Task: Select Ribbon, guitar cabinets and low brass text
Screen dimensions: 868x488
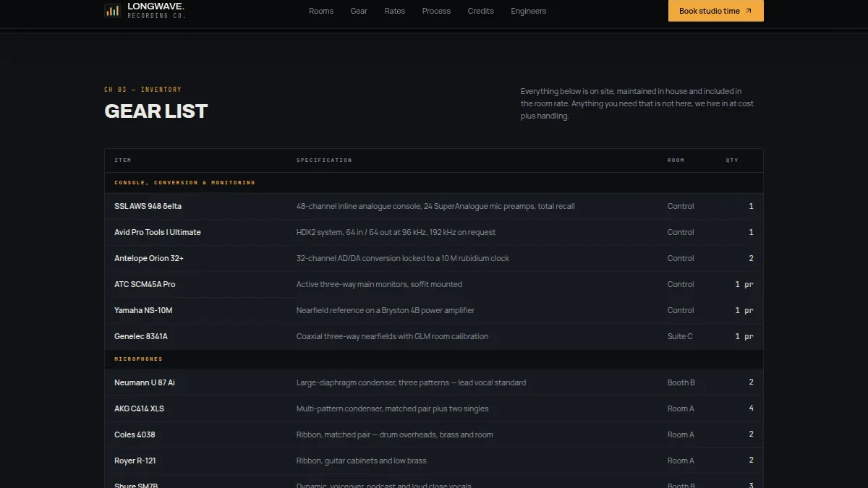Action: tap(362, 461)
